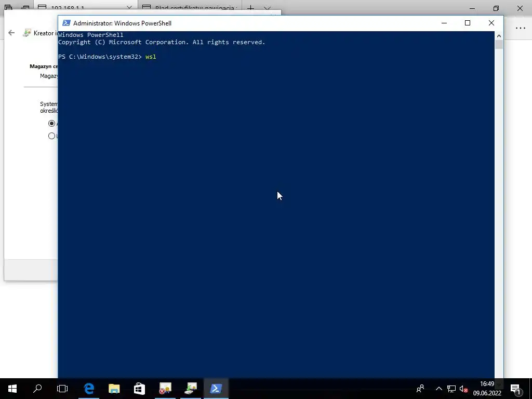
Task: Maximize the PowerShell window
Action: (x=468, y=23)
